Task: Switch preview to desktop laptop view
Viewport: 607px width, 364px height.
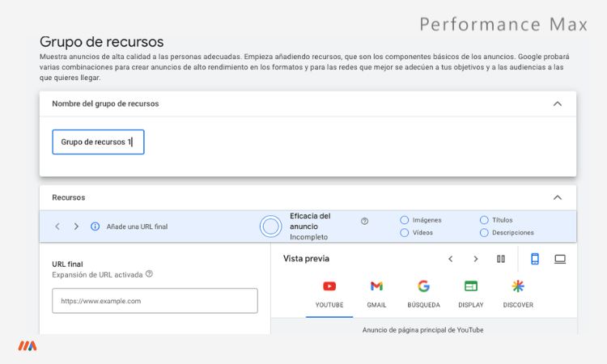Action: (x=559, y=259)
